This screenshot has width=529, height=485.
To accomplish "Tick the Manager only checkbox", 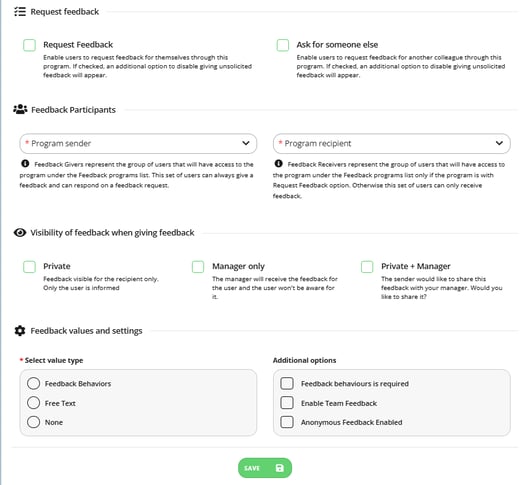I will tap(198, 266).
